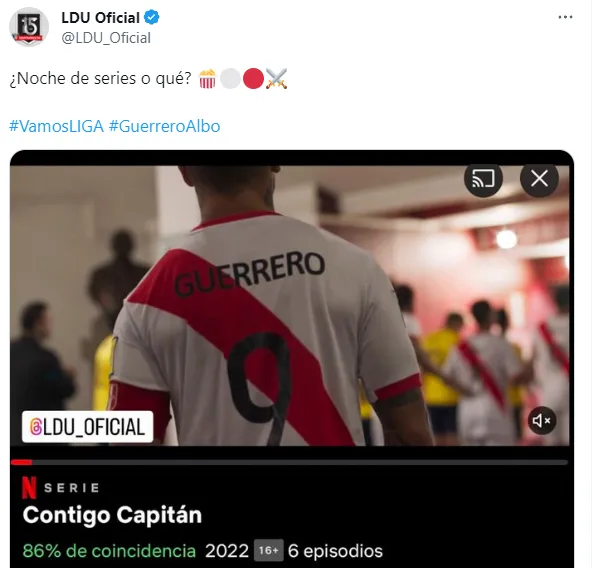Click the @LDU_OFICIAL Threads sticker
Image resolution: width=592 pixels, height=568 pixels.
88,427
